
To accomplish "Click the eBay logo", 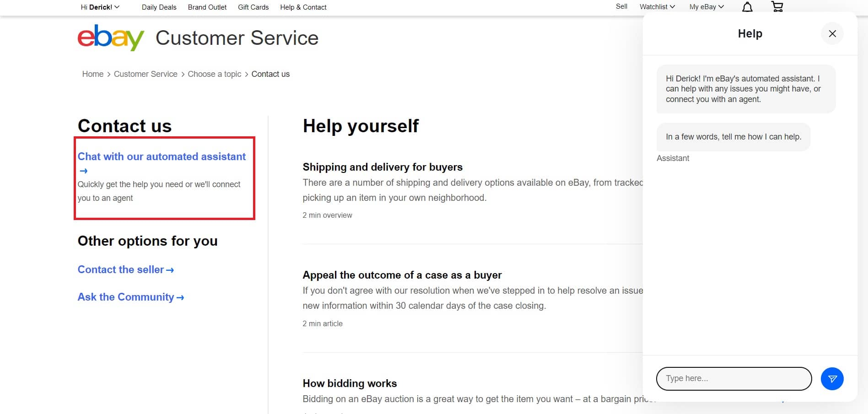I will pos(111,38).
